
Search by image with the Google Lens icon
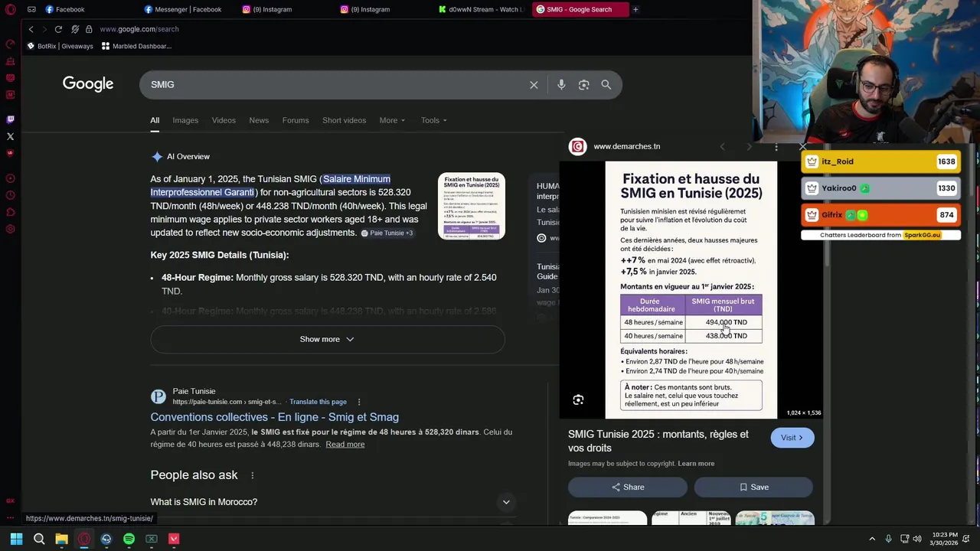click(583, 85)
